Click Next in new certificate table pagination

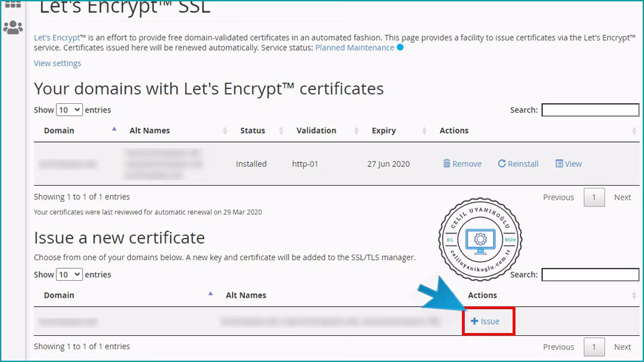click(623, 347)
